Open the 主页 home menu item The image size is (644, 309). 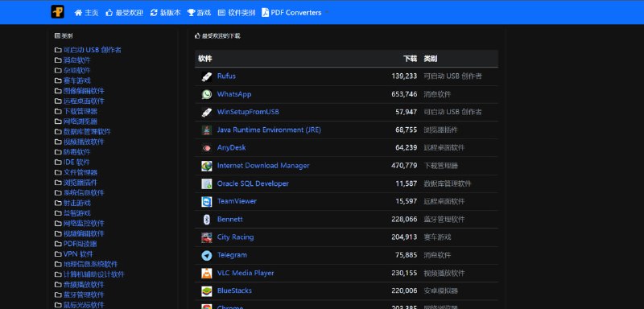point(86,13)
